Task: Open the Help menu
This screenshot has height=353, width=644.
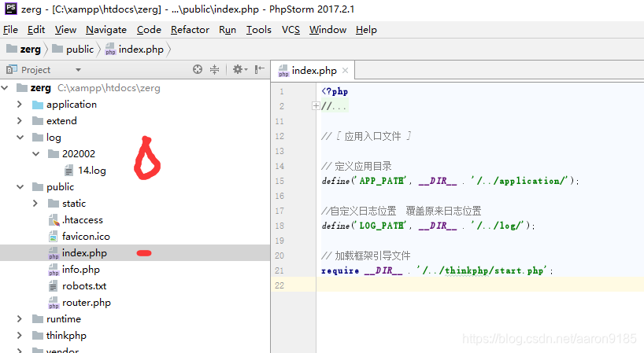Action: click(x=366, y=30)
